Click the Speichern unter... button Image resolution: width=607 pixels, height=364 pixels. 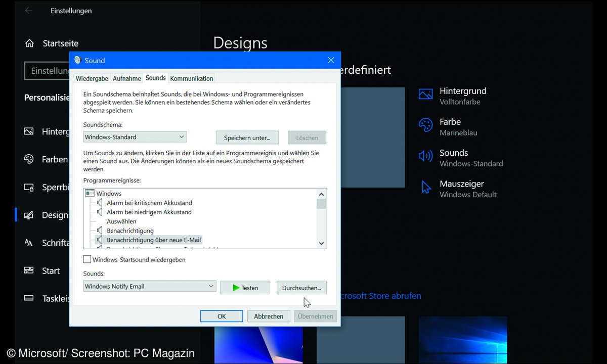pos(248,138)
